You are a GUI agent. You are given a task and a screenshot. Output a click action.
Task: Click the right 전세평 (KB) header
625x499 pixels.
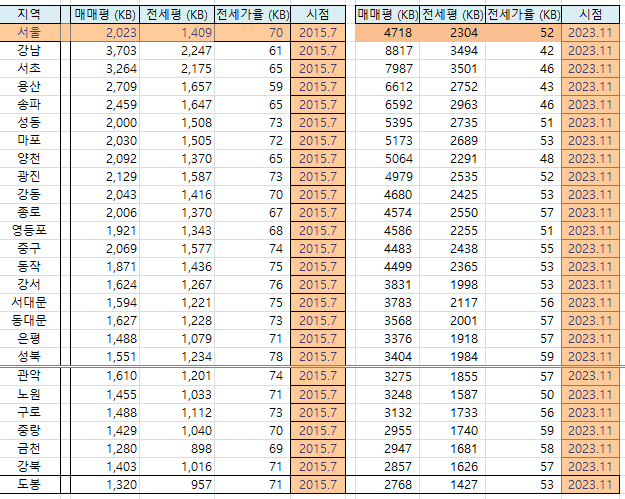tap(452, 15)
